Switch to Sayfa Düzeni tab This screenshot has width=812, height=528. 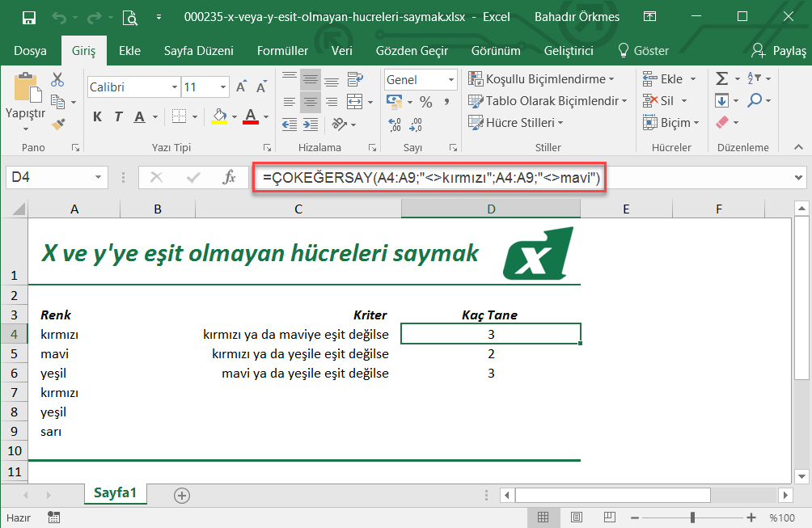point(199,51)
